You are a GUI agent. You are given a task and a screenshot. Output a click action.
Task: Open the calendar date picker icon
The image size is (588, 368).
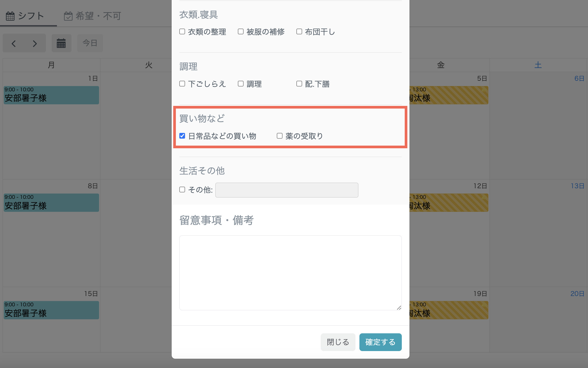point(61,43)
